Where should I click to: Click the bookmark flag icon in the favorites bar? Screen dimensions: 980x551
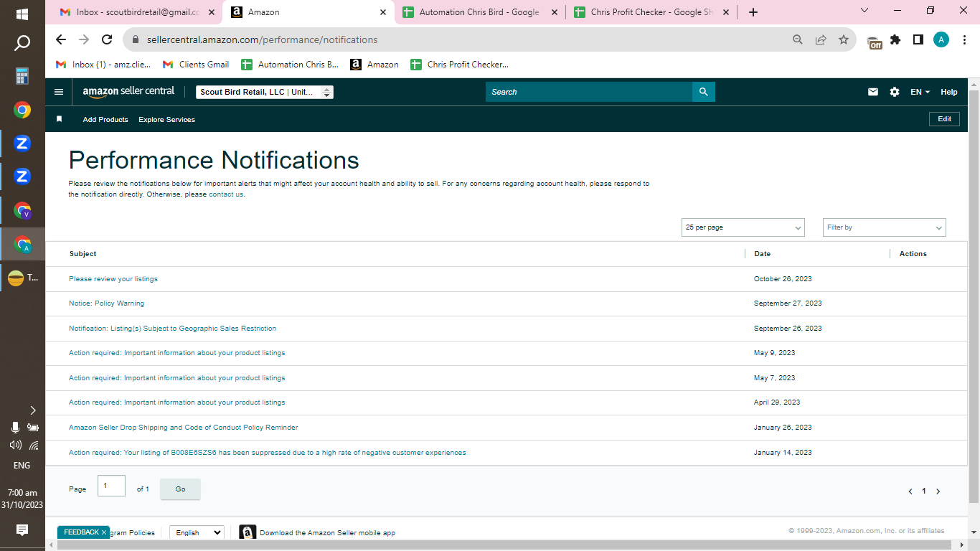tap(60, 119)
